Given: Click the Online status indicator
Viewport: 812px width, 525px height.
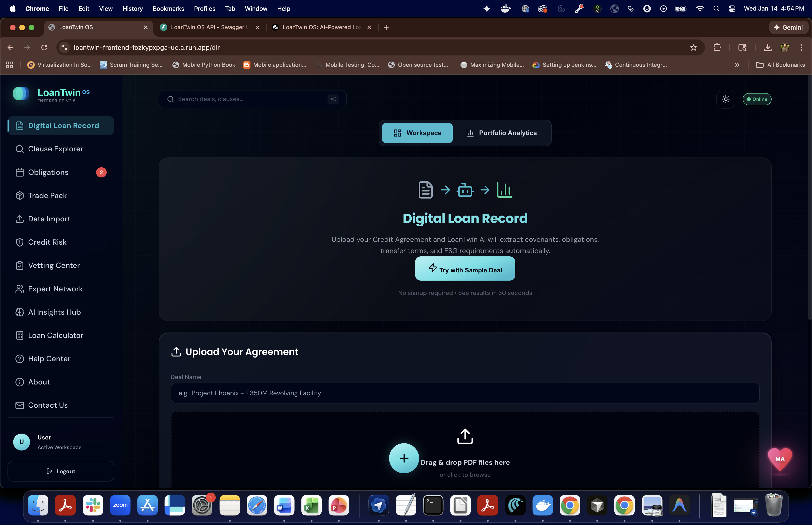Looking at the screenshot, I should [x=757, y=99].
